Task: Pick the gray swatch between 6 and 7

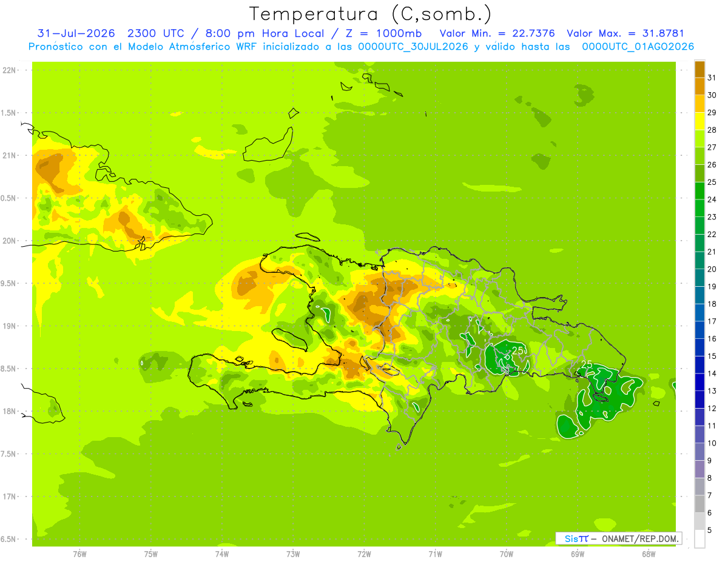Action: [x=699, y=504]
